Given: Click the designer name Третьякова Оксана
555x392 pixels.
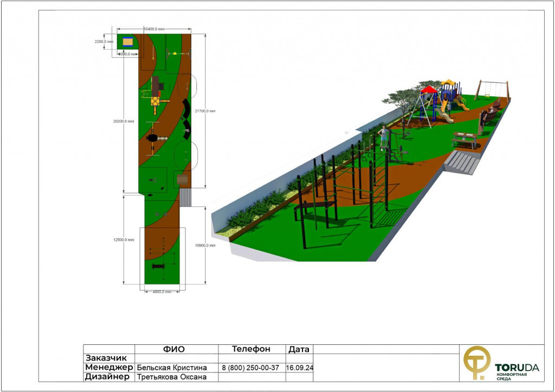Looking at the screenshot, I should tap(171, 377).
